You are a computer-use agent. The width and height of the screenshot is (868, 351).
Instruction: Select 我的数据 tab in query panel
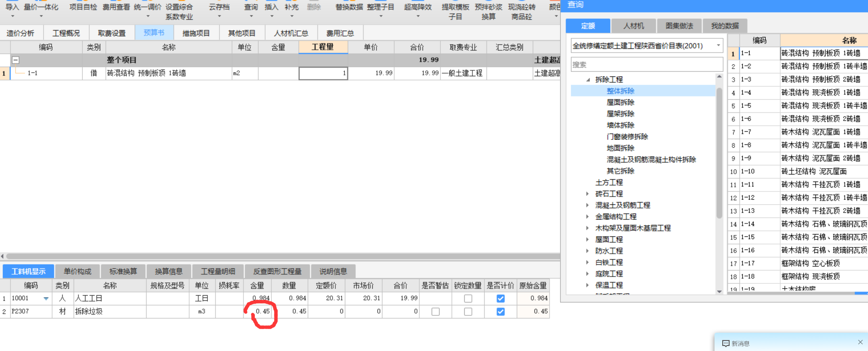pyautogui.click(x=725, y=26)
